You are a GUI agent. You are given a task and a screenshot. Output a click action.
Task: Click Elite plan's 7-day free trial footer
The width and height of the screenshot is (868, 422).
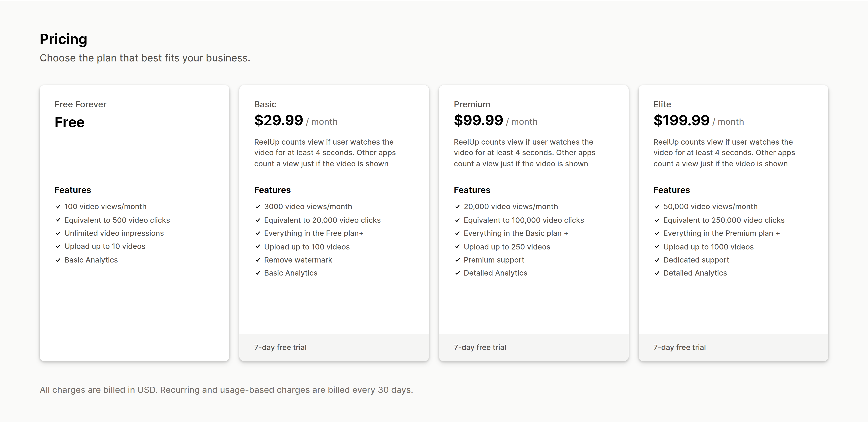[733, 348]
